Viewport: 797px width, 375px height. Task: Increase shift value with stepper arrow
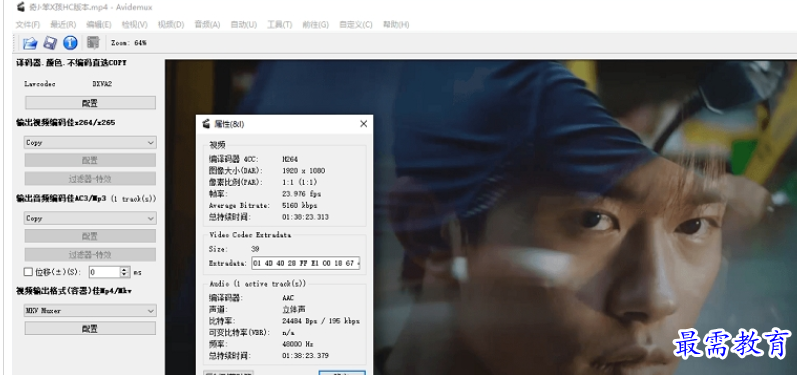point(125,269)
